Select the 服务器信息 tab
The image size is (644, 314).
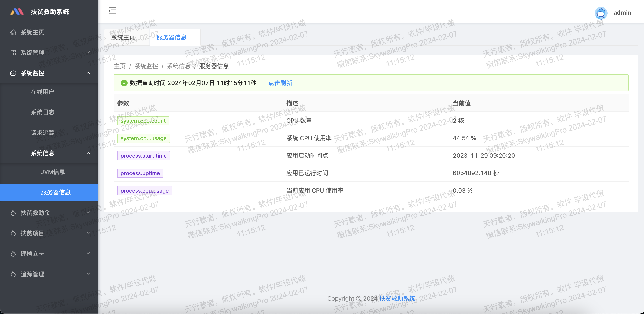[175, 37]
